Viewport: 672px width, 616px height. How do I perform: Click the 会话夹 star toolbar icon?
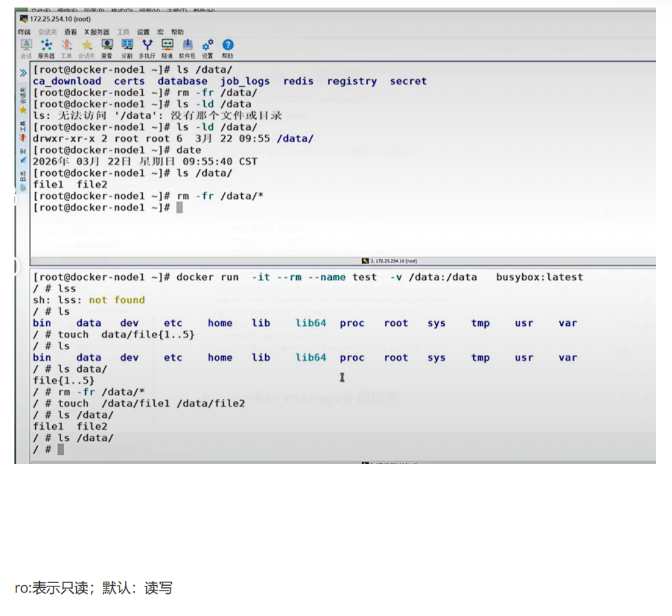point(87,48)
